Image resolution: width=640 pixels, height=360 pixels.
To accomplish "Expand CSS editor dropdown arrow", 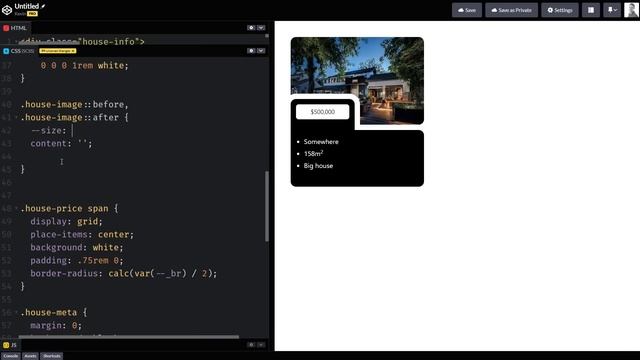I will pyautogui.click(x=261, y=51).
